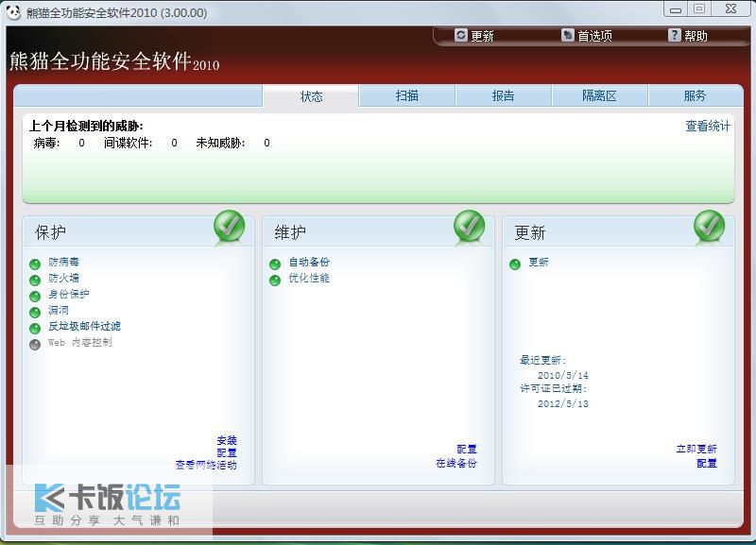
Task: Select the 服务 tab
Action: tap(695, 96)
